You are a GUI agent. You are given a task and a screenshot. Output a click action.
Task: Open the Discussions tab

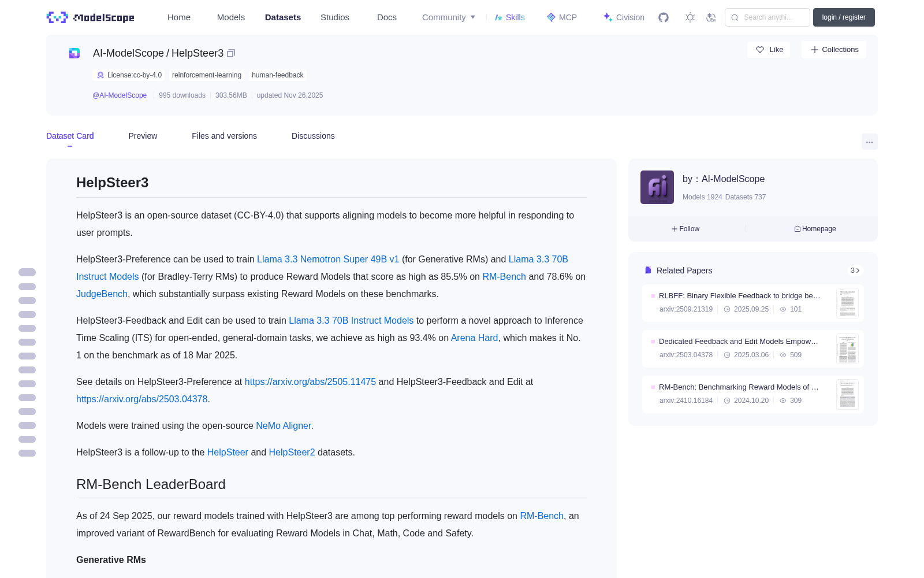pyautogui.click(x=313, y=136)
